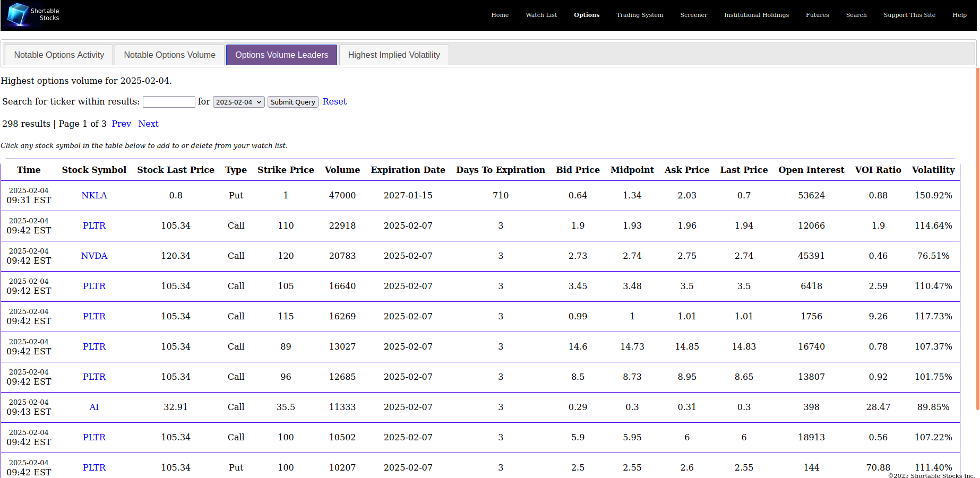Switch to Notable Options Volume tab
The height and width of the screenshot is (478, 980).
(169, 55)
